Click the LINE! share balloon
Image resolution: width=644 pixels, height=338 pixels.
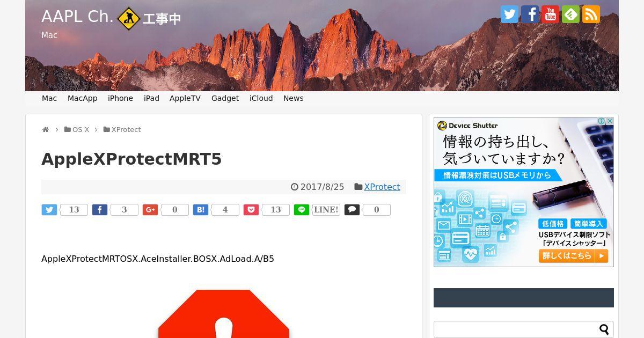tap(326, 210)
